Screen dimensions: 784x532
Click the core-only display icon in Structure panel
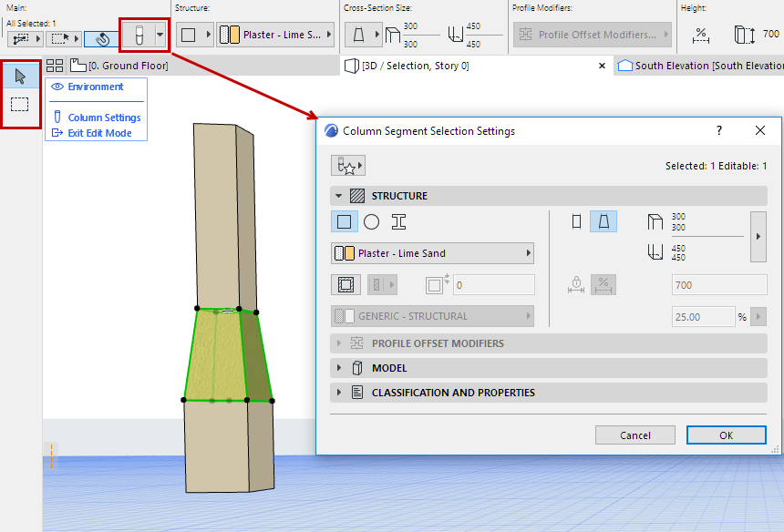pyautogui.click(x=346, y=284)
